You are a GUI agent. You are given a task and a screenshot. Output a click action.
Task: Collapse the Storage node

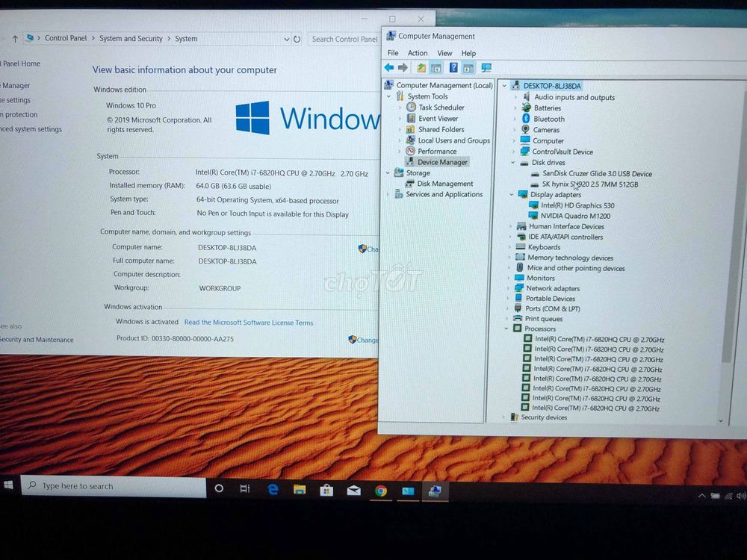point(388,173)
